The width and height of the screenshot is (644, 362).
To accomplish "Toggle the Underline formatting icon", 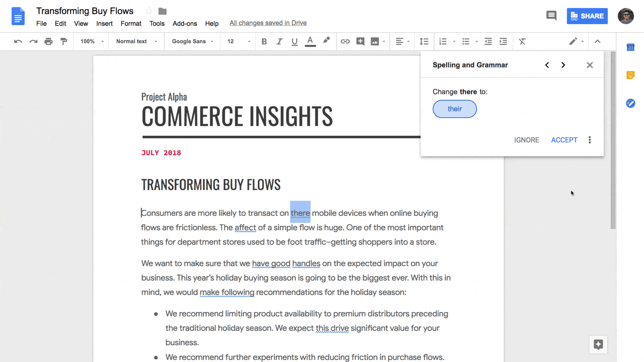I will pyautogui.click(x=294, y=41).
